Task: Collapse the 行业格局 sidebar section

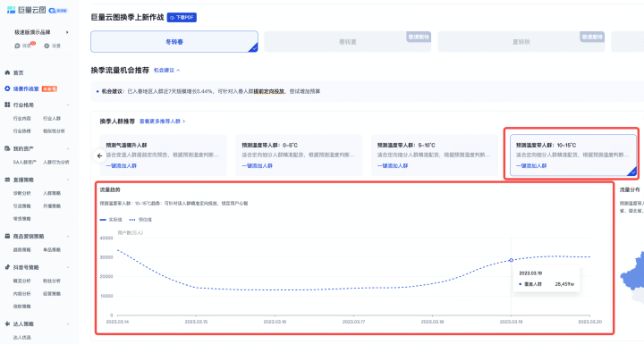Action: tap(68, 105)
